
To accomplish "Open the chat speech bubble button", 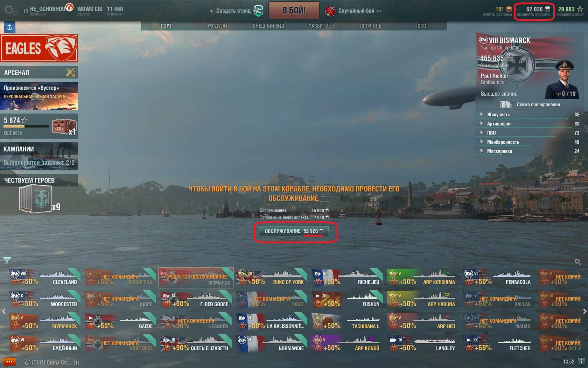I will coord(9,362).
